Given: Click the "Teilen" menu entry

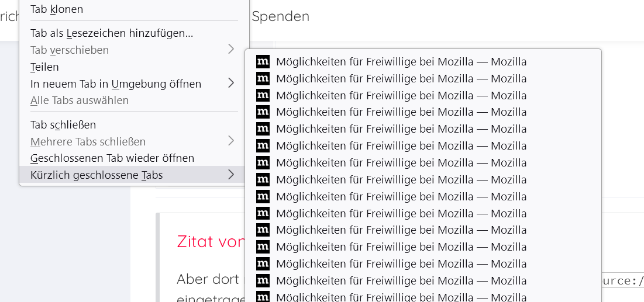Looking at the screenshot, I should click(45, 67).
